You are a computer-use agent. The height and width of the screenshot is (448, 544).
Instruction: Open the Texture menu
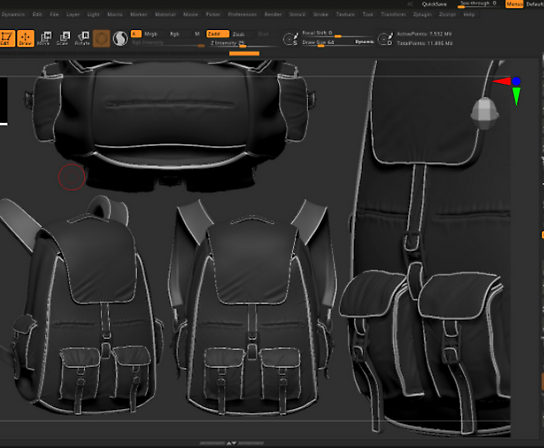click(x=346, y=14)
